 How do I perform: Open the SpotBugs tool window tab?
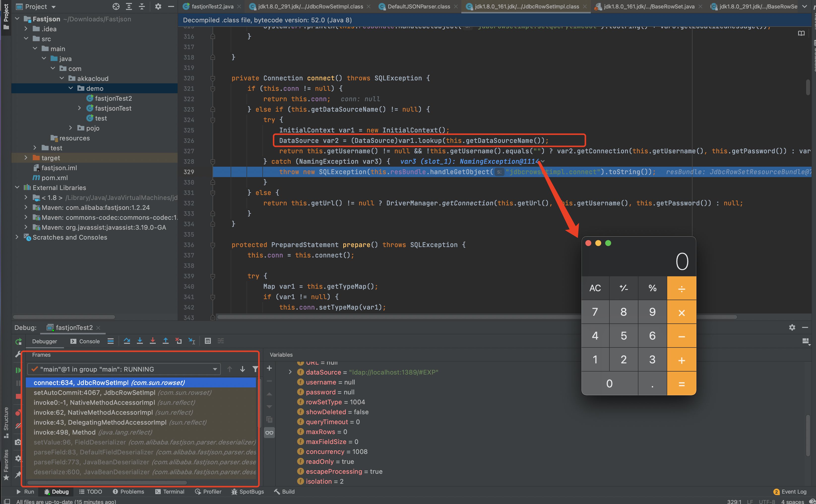[248, 492]
